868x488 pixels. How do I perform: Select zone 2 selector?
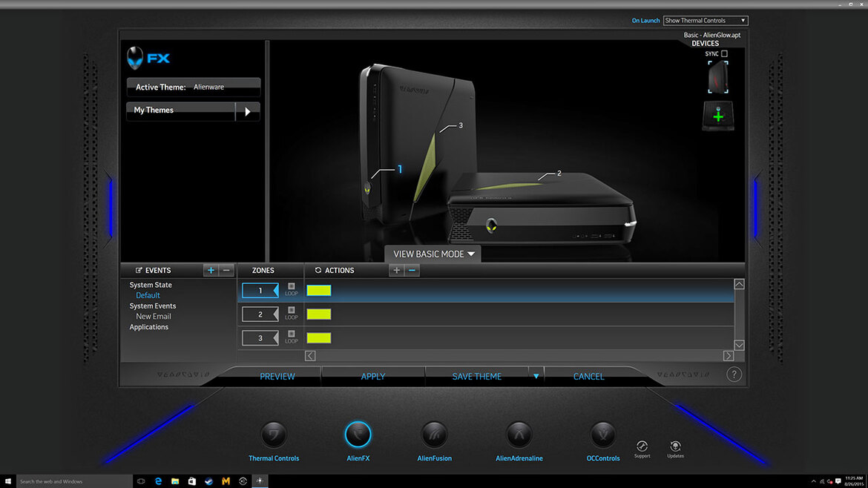coord(260,314)
